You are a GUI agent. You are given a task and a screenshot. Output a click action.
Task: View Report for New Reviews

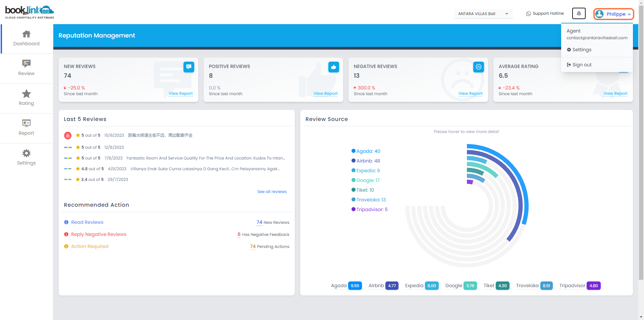pyautogui.click(x=181, y=93)
